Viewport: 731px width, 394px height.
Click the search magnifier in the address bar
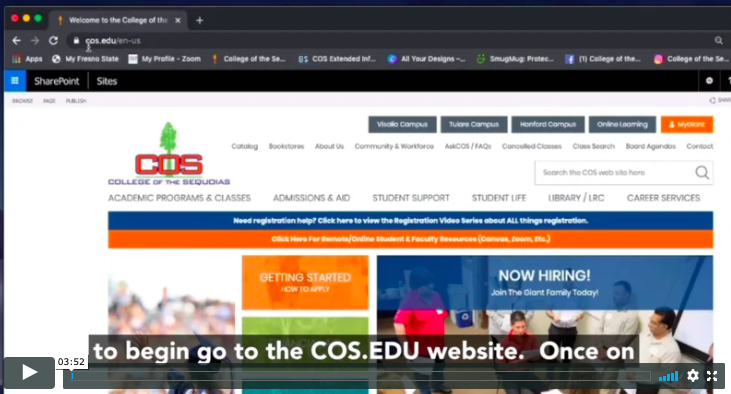click(x=718, y=41)
